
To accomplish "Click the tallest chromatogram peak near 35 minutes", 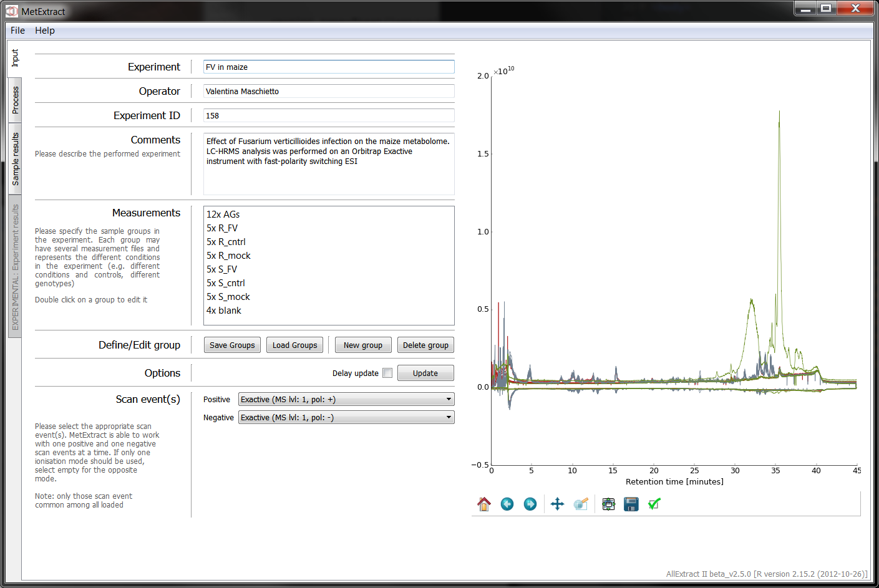I will tap(779, 118).
